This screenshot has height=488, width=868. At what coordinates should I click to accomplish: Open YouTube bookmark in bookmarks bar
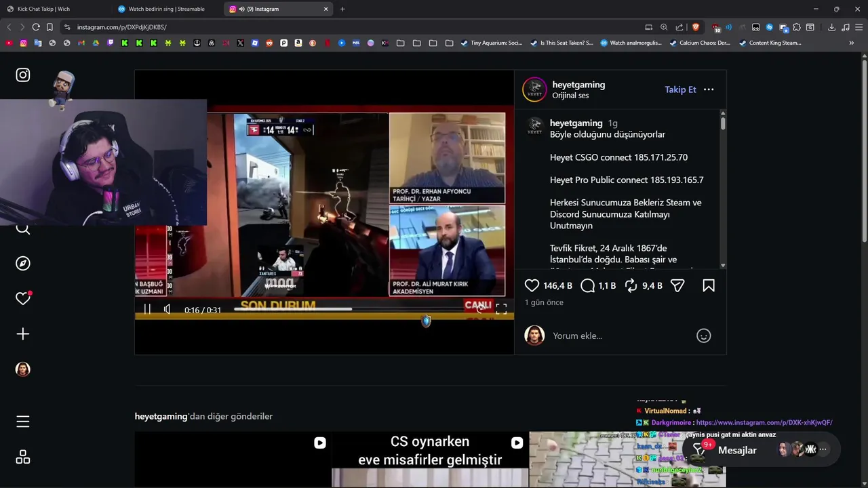(x=9, y=43)
